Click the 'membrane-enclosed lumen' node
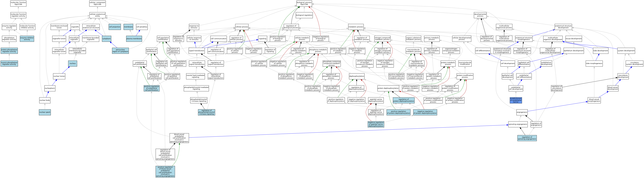Viewport: 644px width, 178px height. coord(59,27)
